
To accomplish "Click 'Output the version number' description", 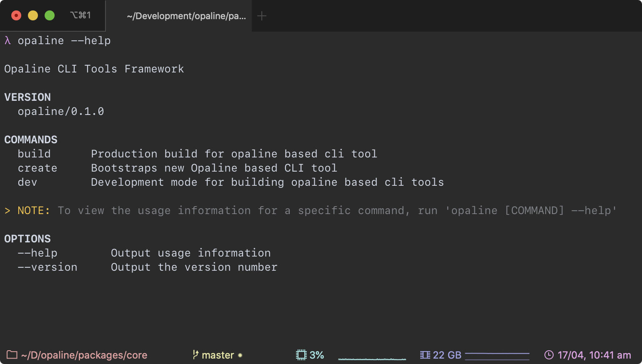I will click(x=194, y=267).
